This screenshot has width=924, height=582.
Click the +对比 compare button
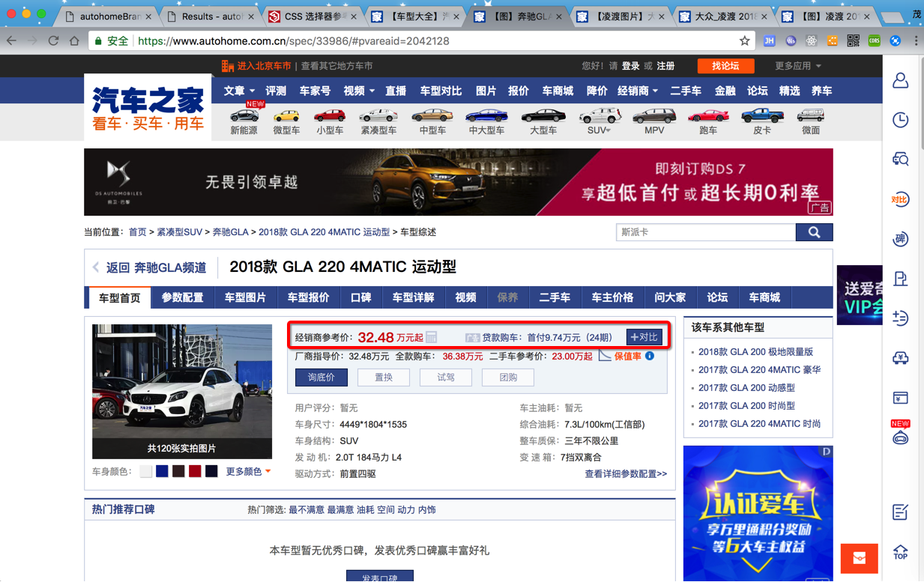coord(644,337)
